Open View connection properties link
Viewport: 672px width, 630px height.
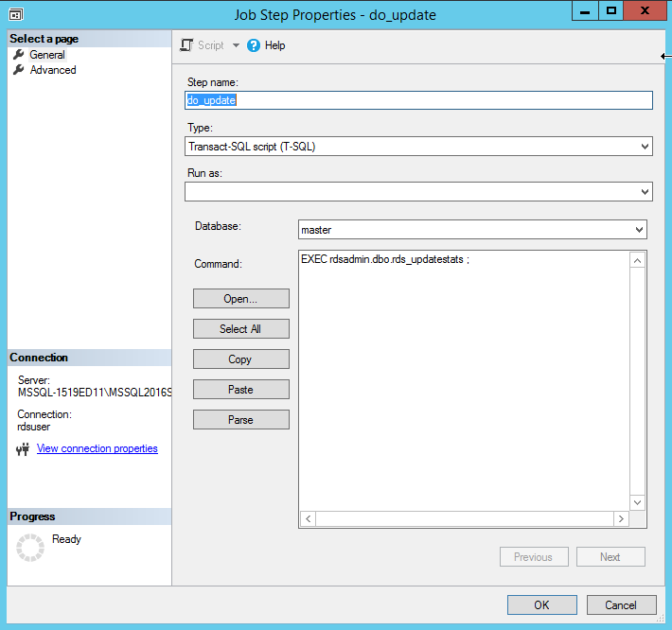[97, 448]
